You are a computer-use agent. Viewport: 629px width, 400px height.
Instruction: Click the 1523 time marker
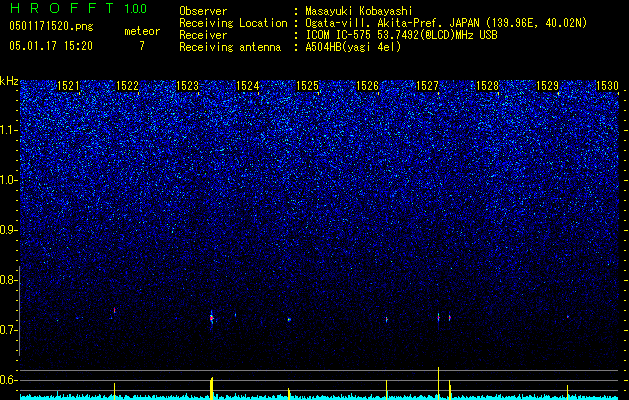pos(188,86)
